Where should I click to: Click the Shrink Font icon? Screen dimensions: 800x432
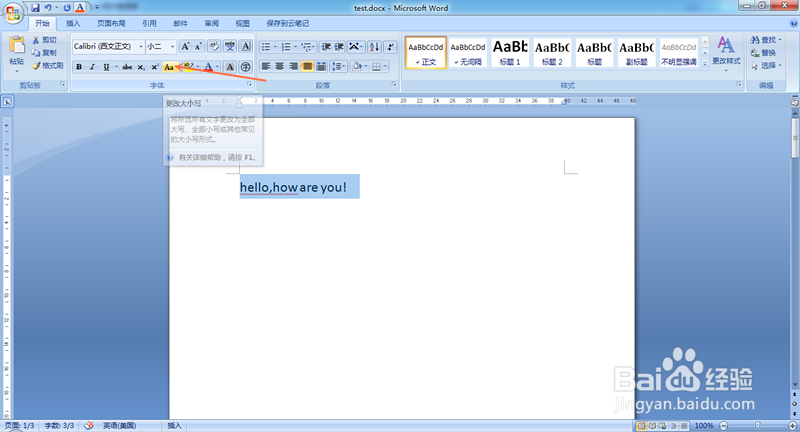pos(198,46)
